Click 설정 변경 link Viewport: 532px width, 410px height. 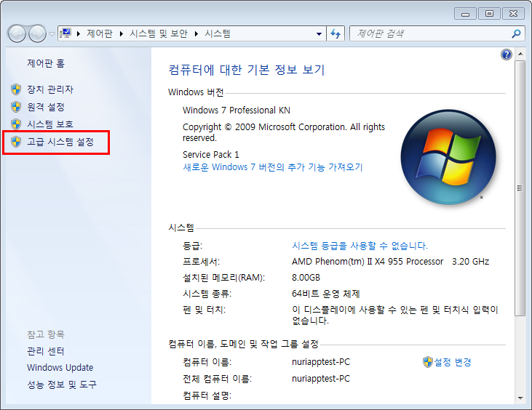point(453,362)
